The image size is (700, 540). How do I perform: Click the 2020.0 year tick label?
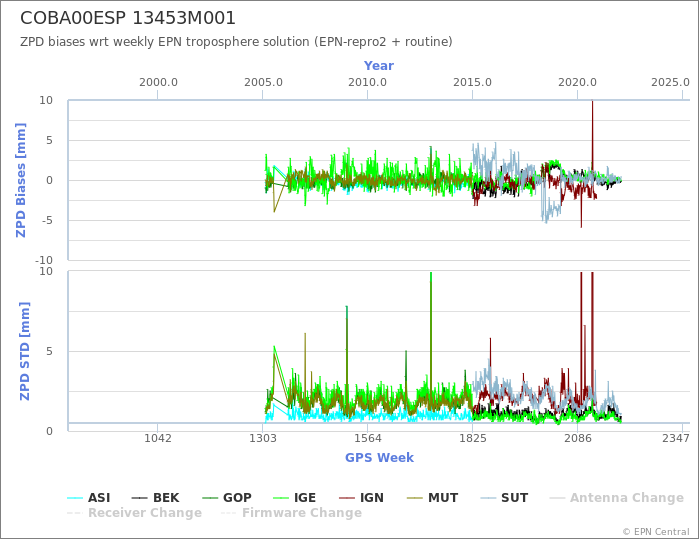(x=577, y=83)
